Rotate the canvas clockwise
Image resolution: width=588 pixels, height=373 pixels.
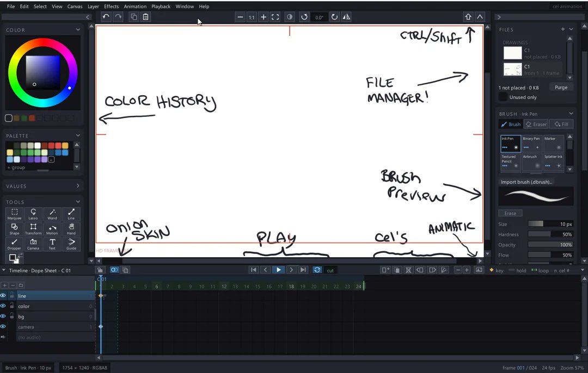pyautogui.click(x=334, y=17)
